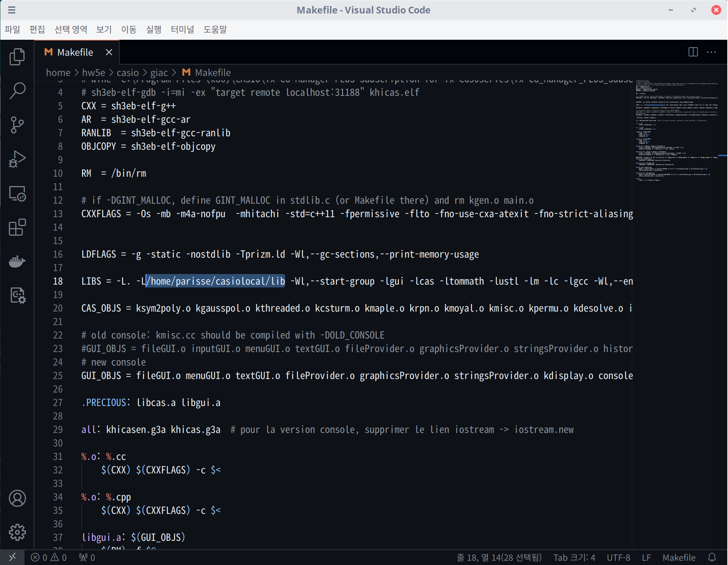728x565 pixels.
Task: Open the CMake/C++ tools view icon
Action: [x=17, y=295]
